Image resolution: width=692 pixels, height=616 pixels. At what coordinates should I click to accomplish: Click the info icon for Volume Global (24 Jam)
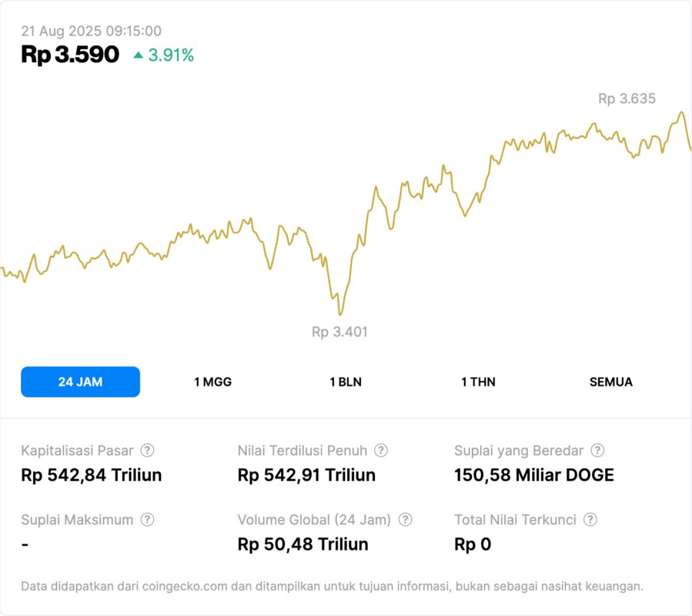tap(406, 520)
